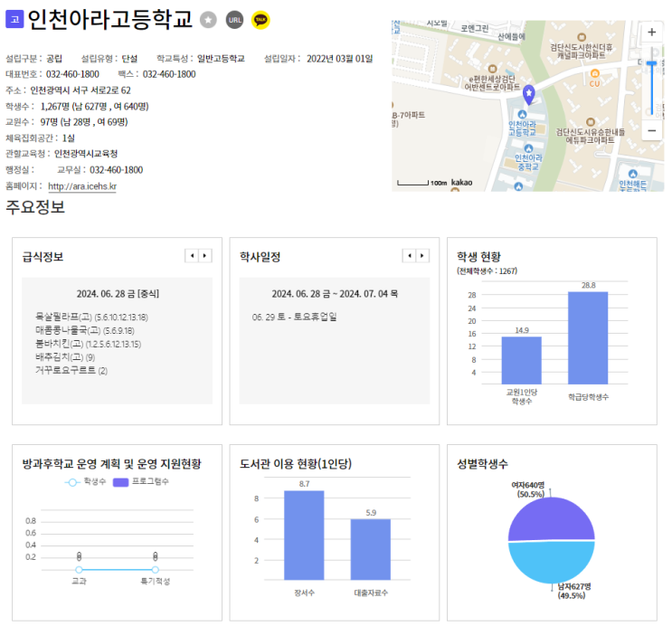Screen dimensions: 672x626
Task: Click 검단신도시한신더휴 apartment marker on map
Action: pyautogui.click(x=582, y=37)
